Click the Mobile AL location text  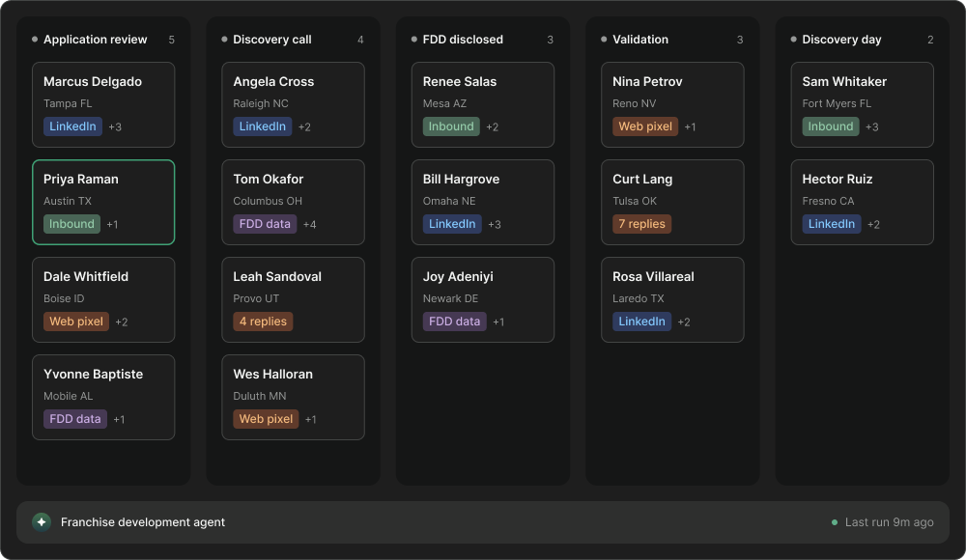pos(68,396)
